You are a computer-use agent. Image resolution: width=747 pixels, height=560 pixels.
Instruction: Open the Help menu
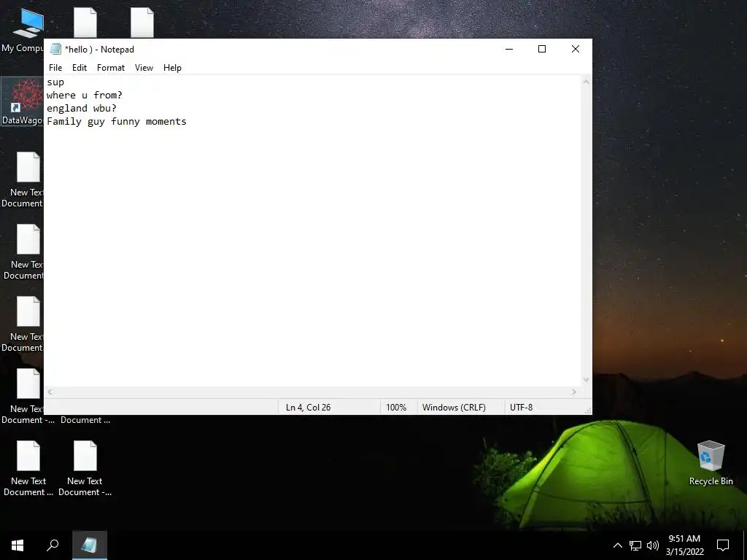[x=172, y=68]
